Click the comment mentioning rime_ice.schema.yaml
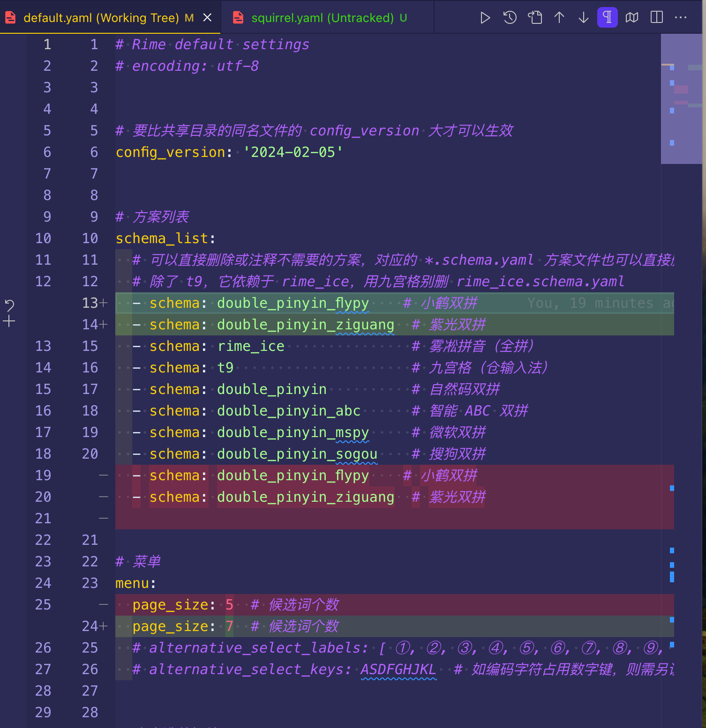The image size is (706, 728). click(378, 282)
